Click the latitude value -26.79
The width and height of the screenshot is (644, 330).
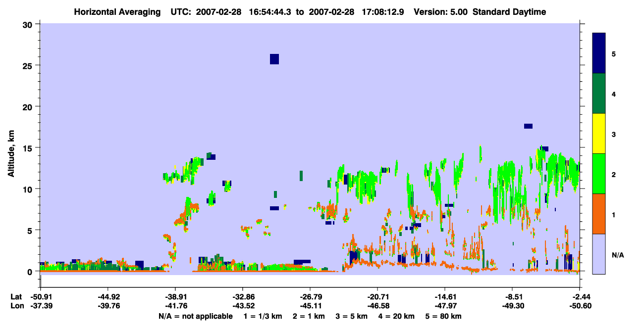[x=310, y=297]
